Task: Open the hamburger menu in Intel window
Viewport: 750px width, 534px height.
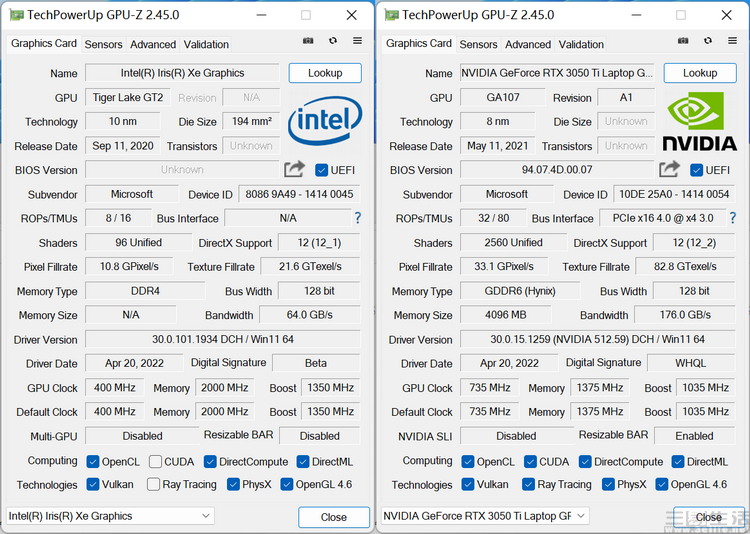Action: pos(357,41)
